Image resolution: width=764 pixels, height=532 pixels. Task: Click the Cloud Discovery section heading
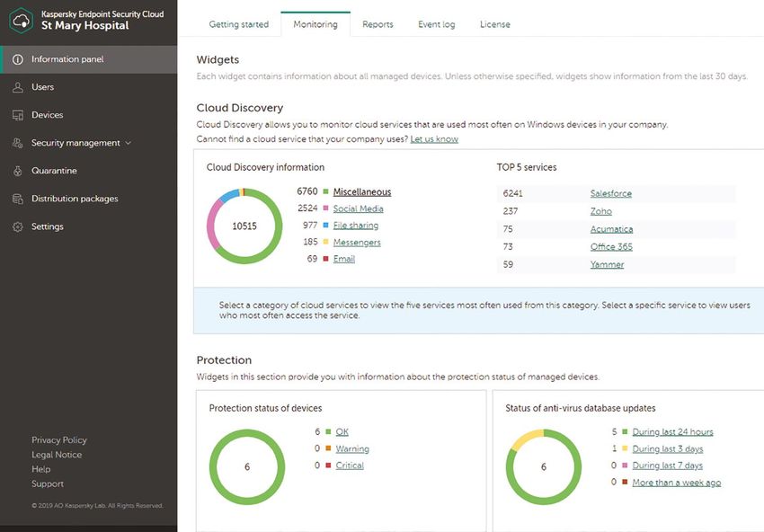240,108
